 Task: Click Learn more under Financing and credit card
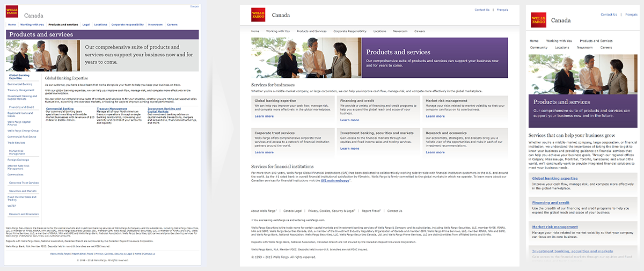(x=349, y=119)
